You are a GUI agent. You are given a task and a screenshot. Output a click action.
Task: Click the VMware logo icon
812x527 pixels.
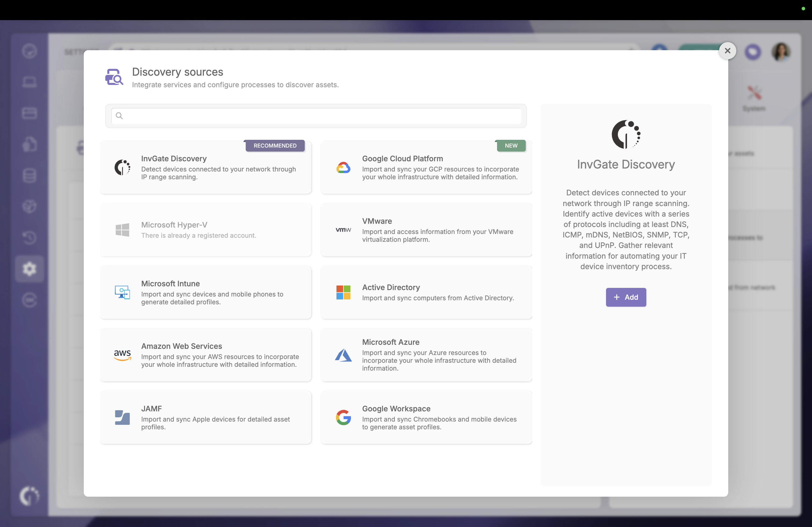[343, 230]
